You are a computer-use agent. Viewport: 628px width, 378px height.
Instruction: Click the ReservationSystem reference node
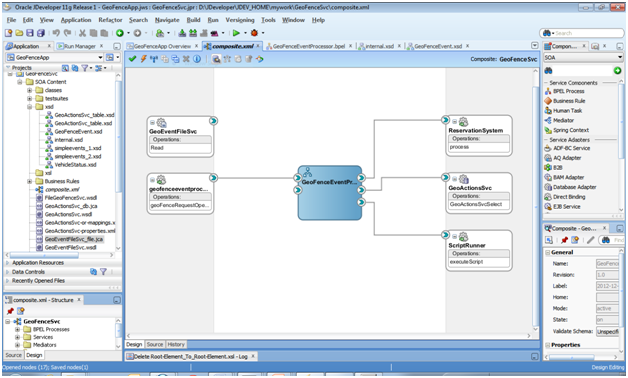(479, 136)
